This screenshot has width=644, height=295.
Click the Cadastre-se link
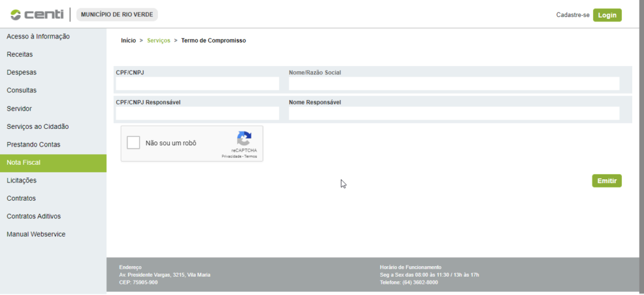(573, 15)
